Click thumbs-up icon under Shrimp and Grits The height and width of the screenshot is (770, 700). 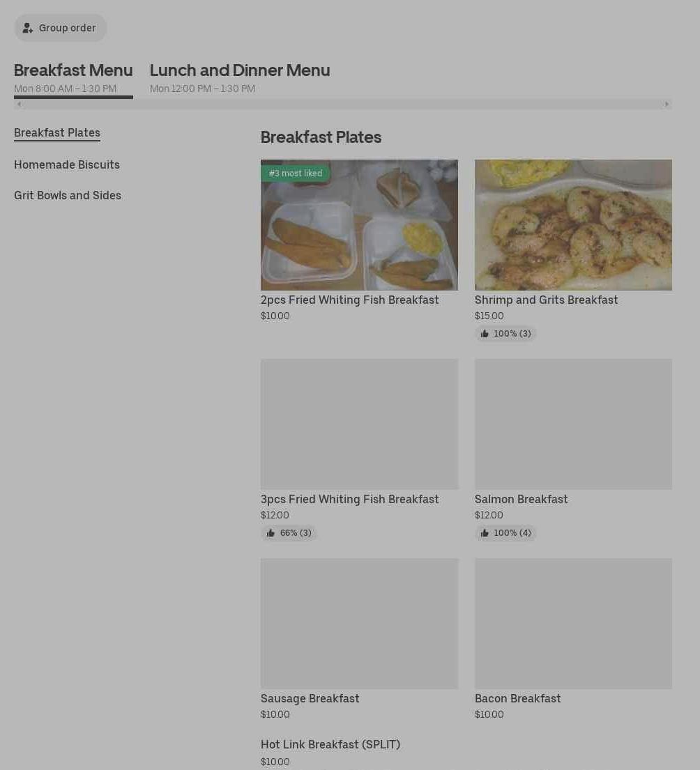click(485, 334)
